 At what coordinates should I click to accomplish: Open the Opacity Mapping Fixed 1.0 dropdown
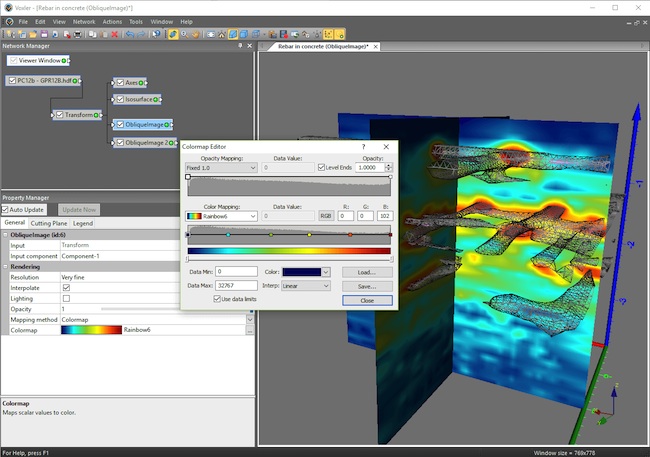point(221,168)
